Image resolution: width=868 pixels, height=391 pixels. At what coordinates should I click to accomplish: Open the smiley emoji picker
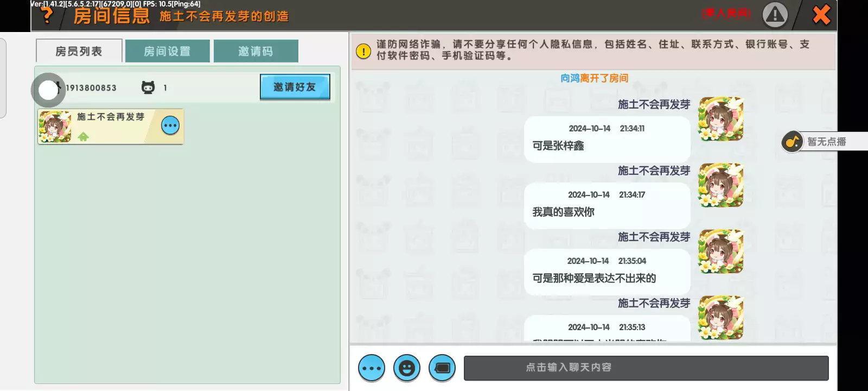coord(407,368)
